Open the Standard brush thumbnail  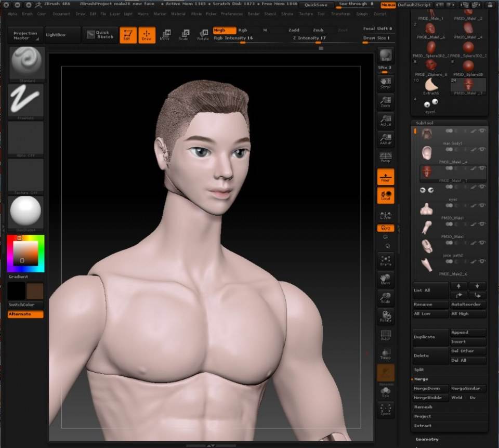[x=27, y=63]
